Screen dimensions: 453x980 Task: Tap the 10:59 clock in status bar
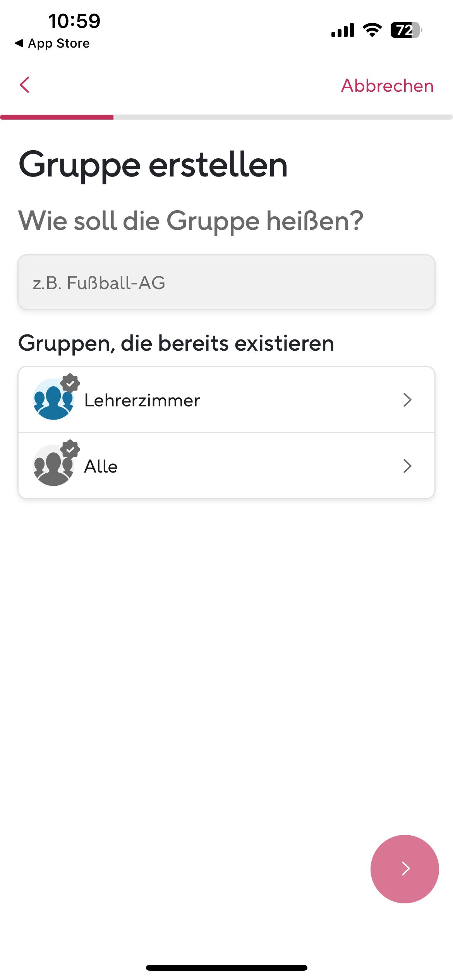(x=74, y=21)
